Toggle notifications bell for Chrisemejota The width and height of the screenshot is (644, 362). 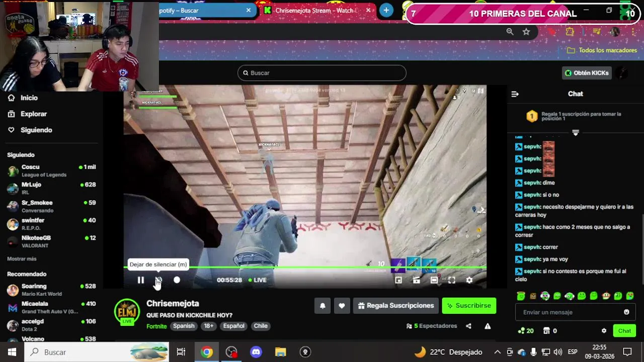323,306
